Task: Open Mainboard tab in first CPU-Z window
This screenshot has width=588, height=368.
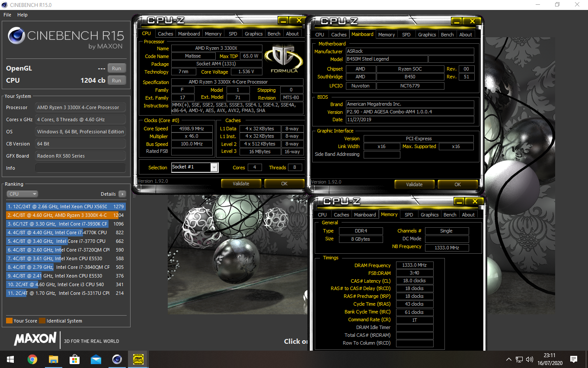Action: pos(189,34)
